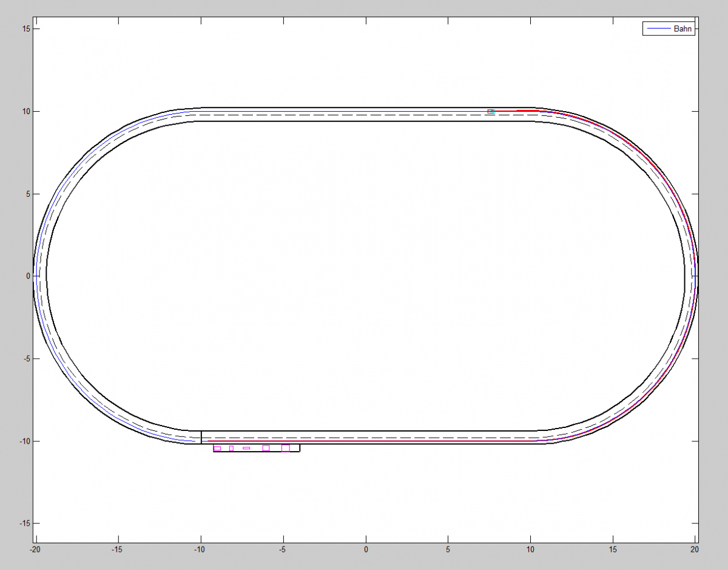Click the 'Bahn' legend label

point(682,29)
